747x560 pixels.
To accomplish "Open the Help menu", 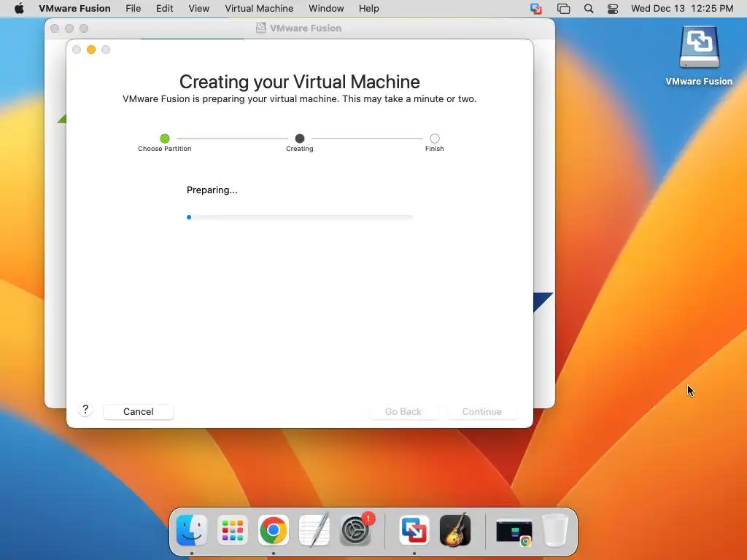I will tap(368, 9).
